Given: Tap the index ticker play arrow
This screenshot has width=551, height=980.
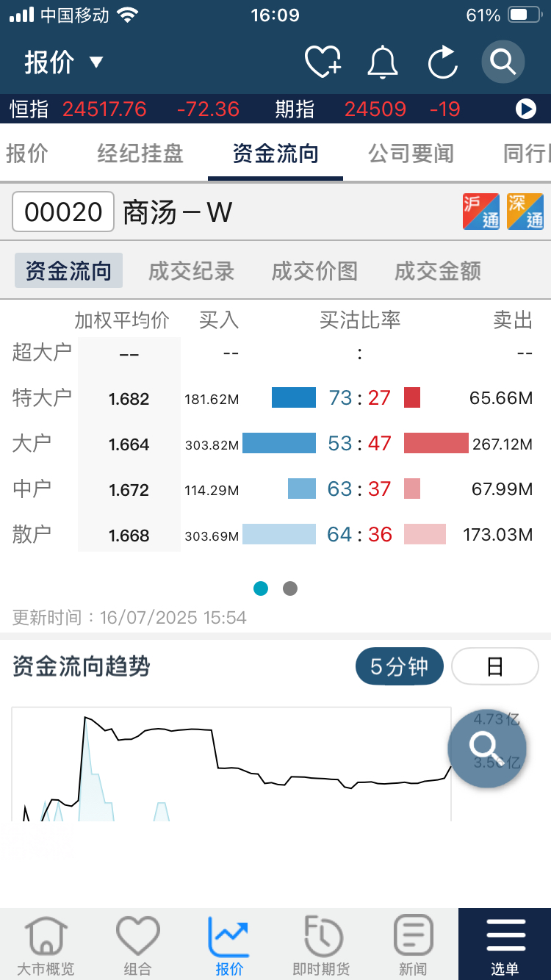Looking at the screenshot, I should pos(525,109).
